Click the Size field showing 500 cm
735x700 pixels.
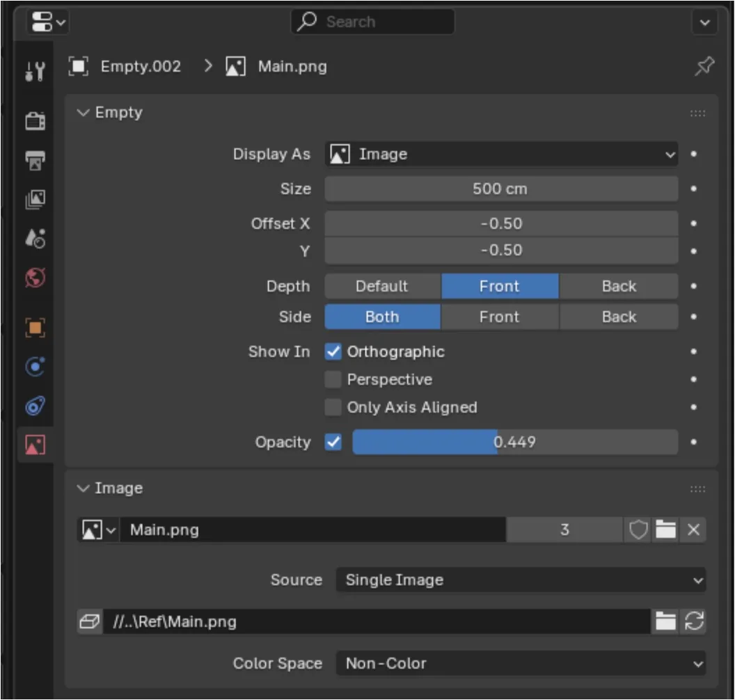coord(501,189)
